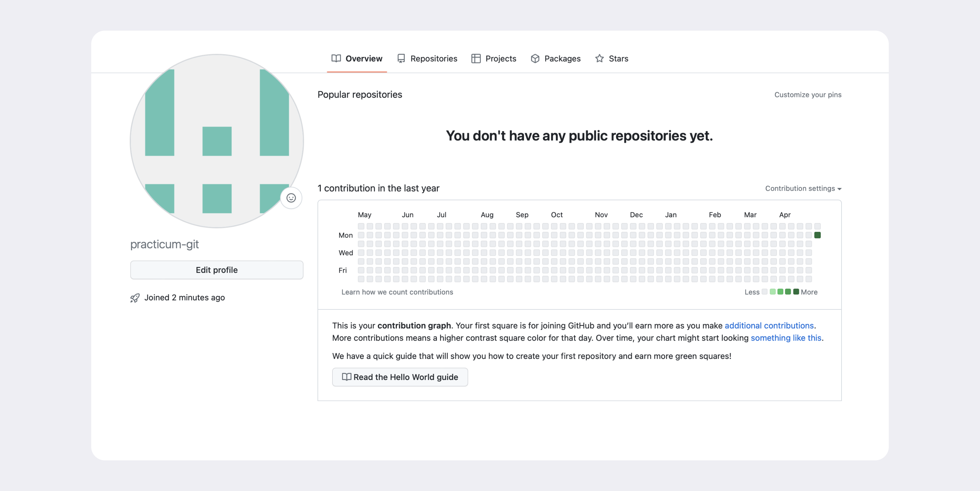This screenshot has height=491, width=980.
Task: Click the rocket icon next to Joined
Action: [135, 298]
